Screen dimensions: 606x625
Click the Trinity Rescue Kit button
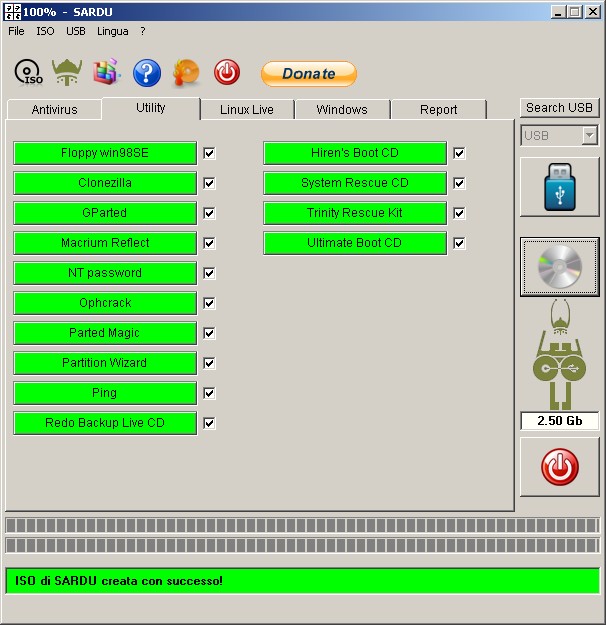point(355,213)
